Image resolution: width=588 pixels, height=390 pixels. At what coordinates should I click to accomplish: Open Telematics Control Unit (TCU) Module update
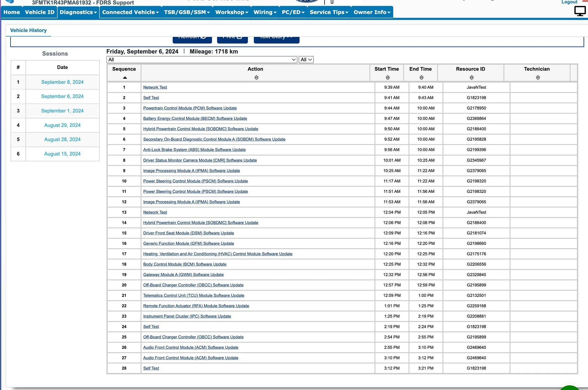pyautogui.click(x=194, y=296)
